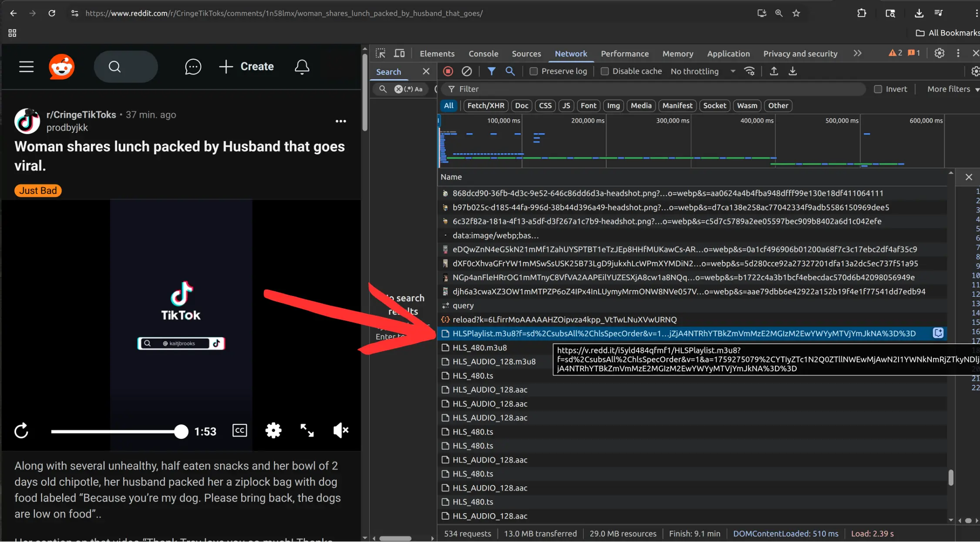Bookmark this page with the star icon

796,13
